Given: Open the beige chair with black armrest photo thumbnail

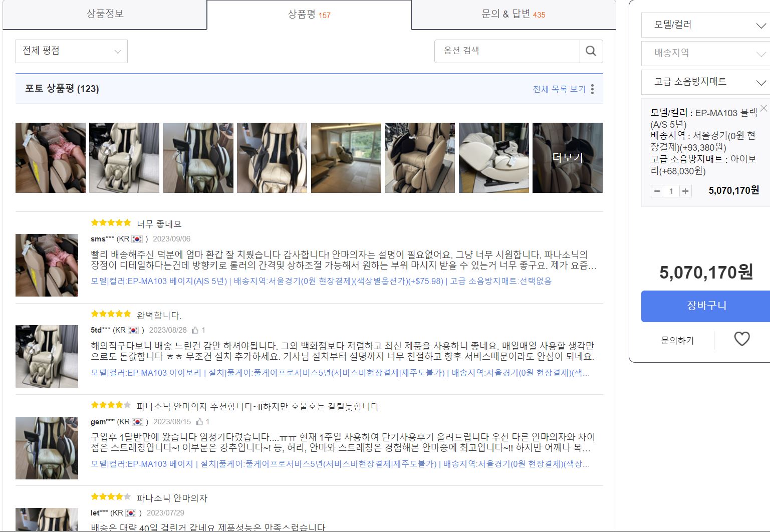Looking at the screenshot, I should (420, 158).
